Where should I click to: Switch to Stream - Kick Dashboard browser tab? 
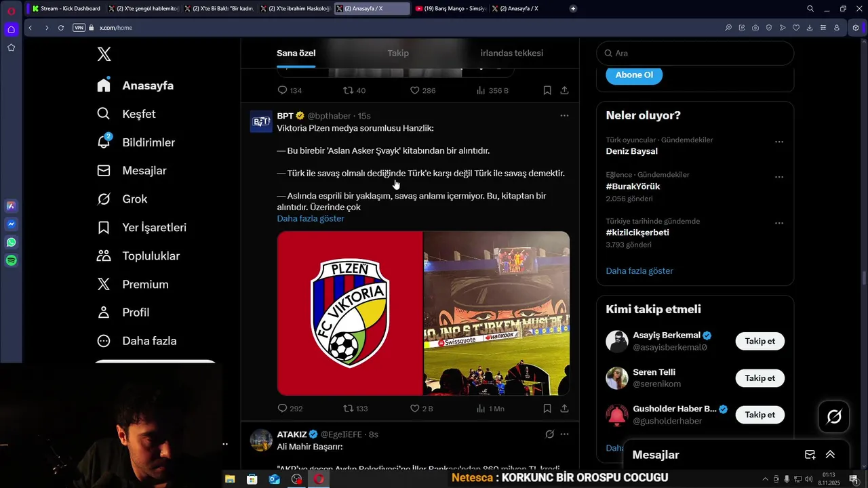pyautogui.click(x=66, y=8)
